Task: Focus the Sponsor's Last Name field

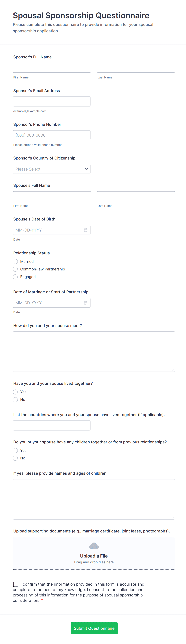Action: 136,68
